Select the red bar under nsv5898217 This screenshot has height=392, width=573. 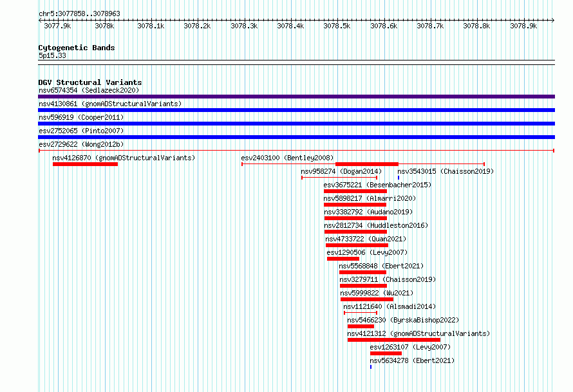(355, 205)
